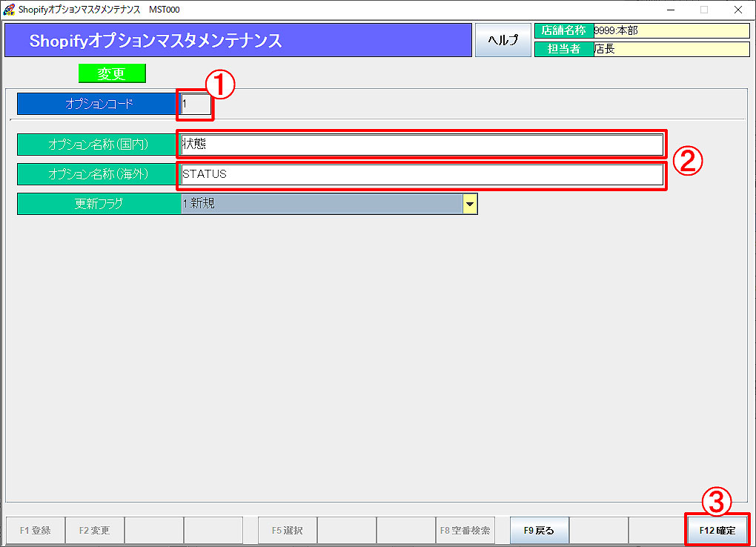Image resolution: width=756 pixels, height=547 pixels.
Task: Click the green 変更 mode label
Action: [112, 73]
